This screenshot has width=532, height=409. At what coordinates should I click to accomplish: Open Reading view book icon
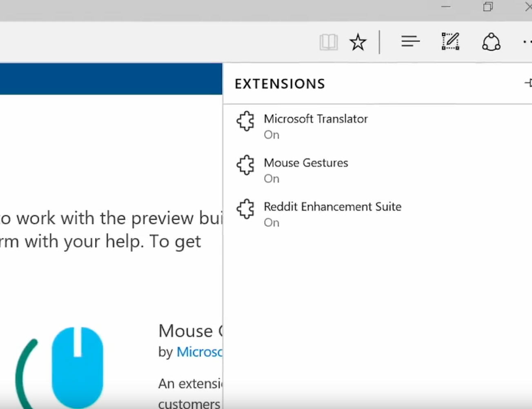328,42
